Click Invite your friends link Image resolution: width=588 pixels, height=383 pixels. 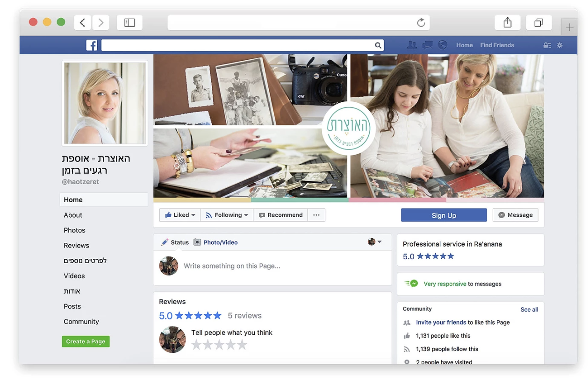tap(441, 322)
